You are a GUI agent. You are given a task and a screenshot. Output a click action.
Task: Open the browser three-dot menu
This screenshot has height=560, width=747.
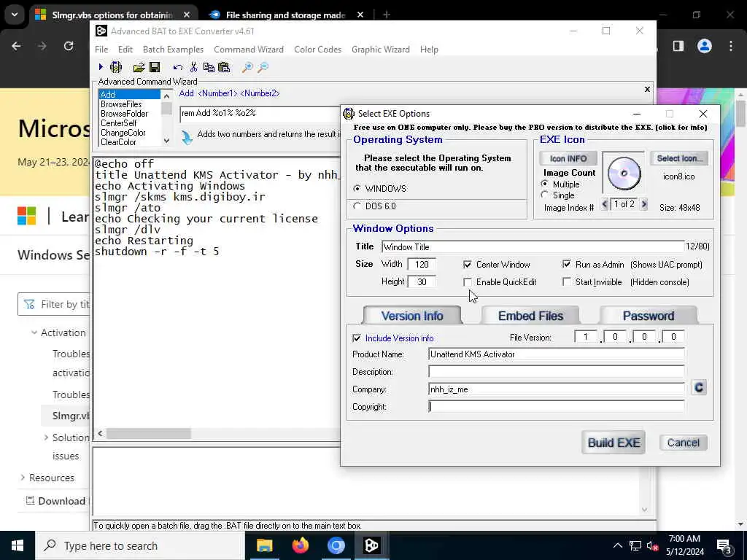[731, 46]
